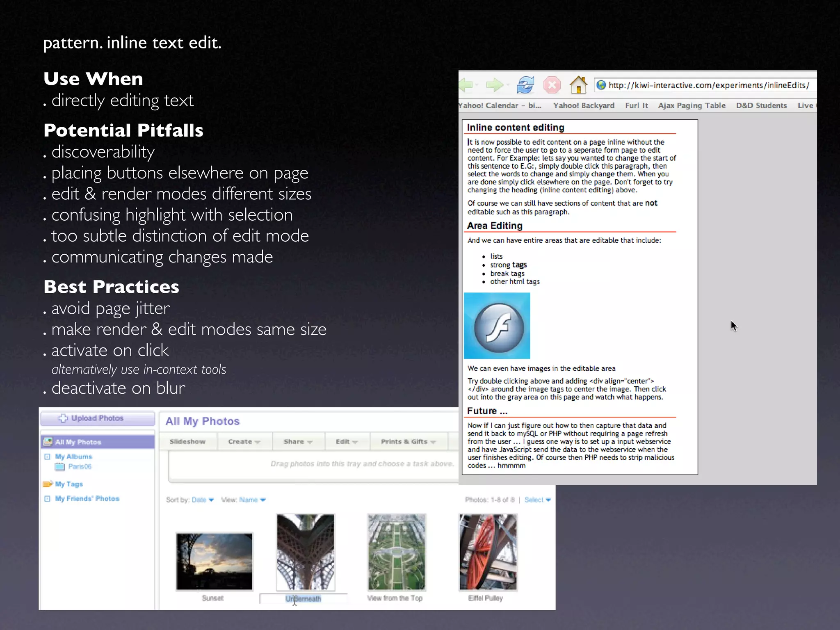The image size is (840, 630).
Task: Click the Future ... heading
Action: coord(487,411)
